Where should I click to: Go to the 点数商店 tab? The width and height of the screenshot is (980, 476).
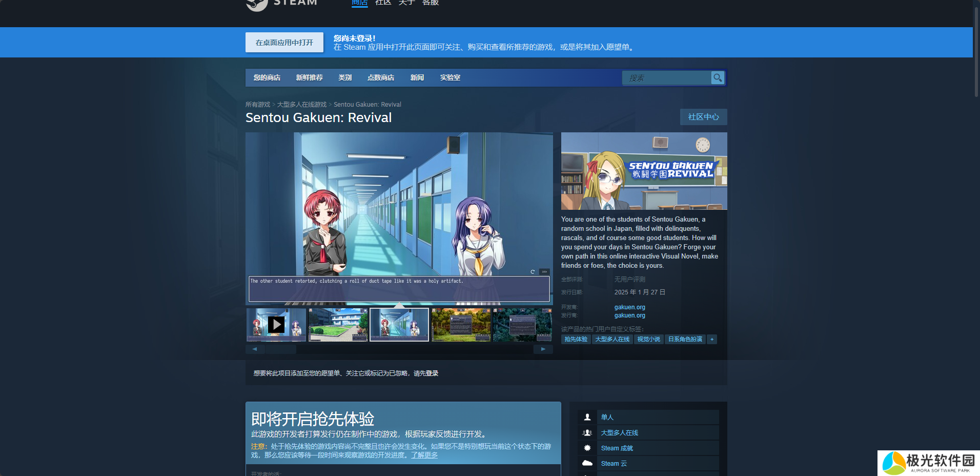[381, 78]
